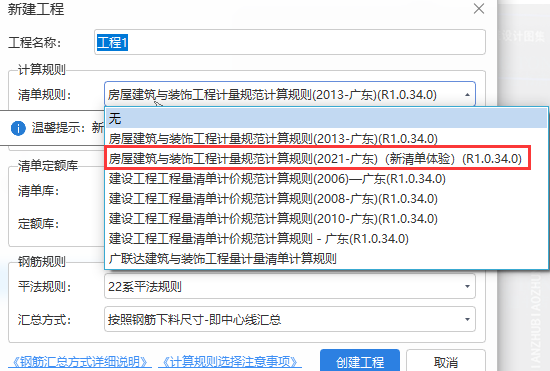
Task: Open 钢筋汇总方式详细说明 link
Action: click(x=80, y=362)
